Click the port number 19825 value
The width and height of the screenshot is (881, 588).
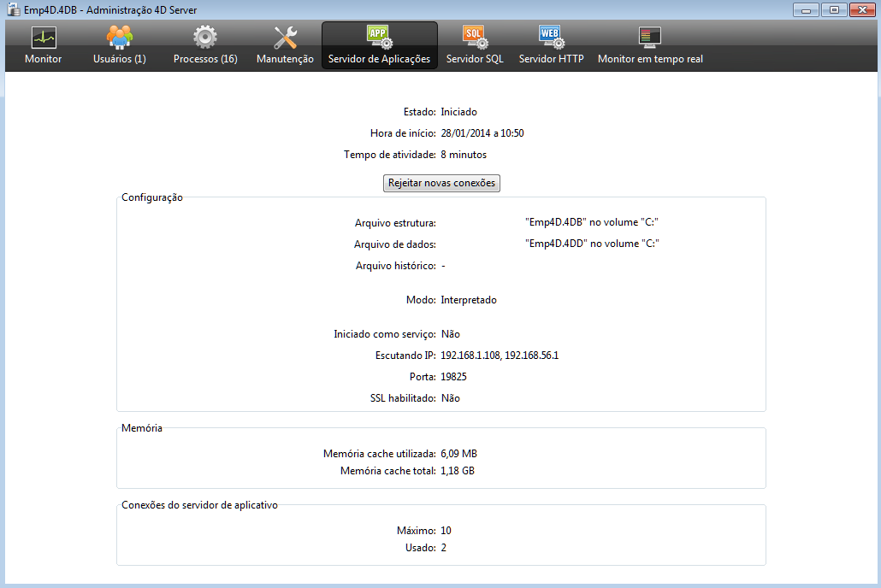click(453, 377)
